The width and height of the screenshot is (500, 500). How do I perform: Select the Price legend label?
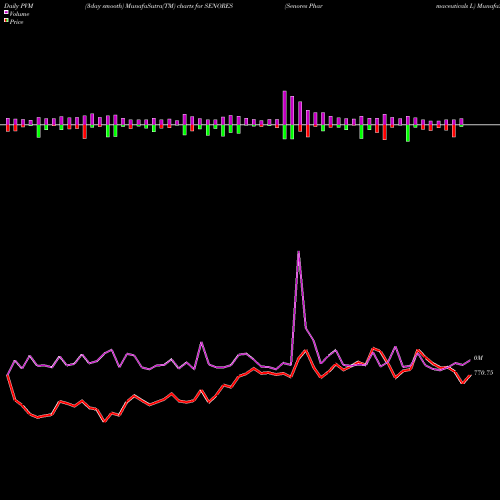[x=16, y=22]
